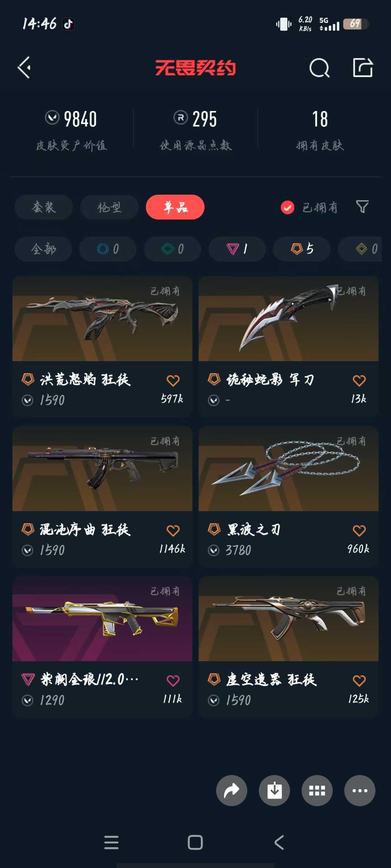Filter by the blue circle rarity tier

tap(108, 249)
